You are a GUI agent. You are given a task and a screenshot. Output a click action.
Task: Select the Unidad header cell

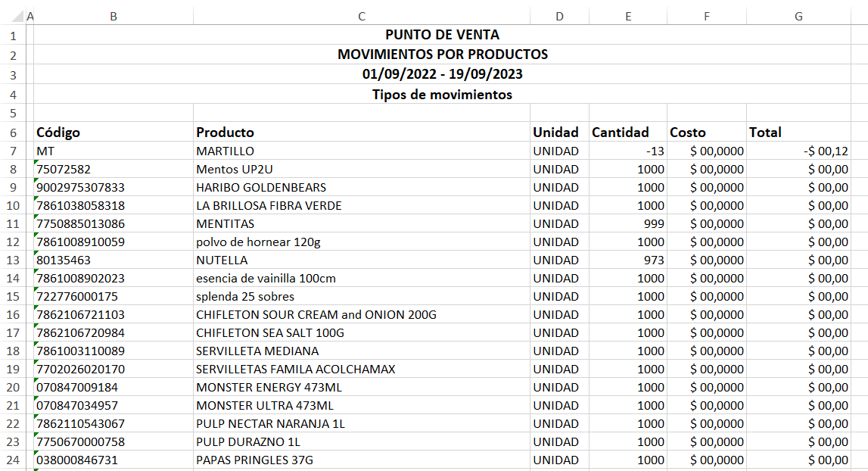[x=560, y=132]
